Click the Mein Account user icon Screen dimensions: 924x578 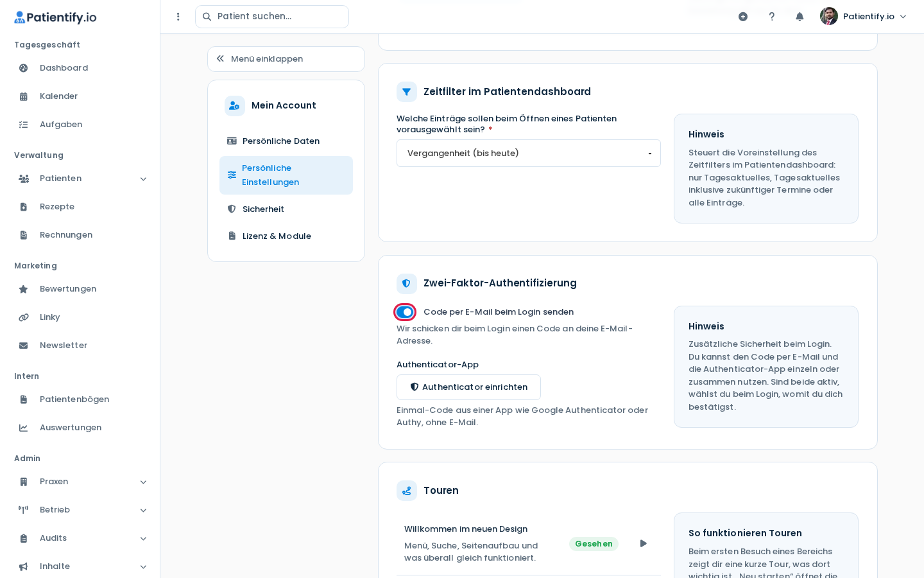(x=235, y=105)
